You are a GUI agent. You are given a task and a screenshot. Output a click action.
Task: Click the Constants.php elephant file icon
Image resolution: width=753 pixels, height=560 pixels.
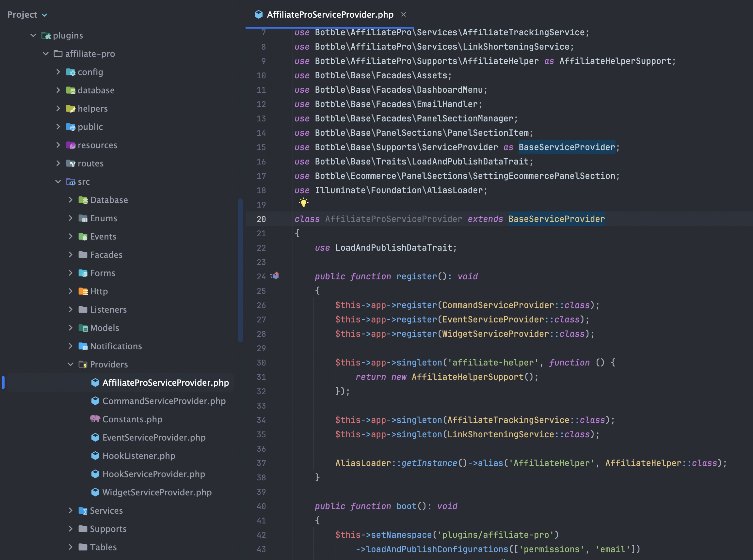pos(95,419)
